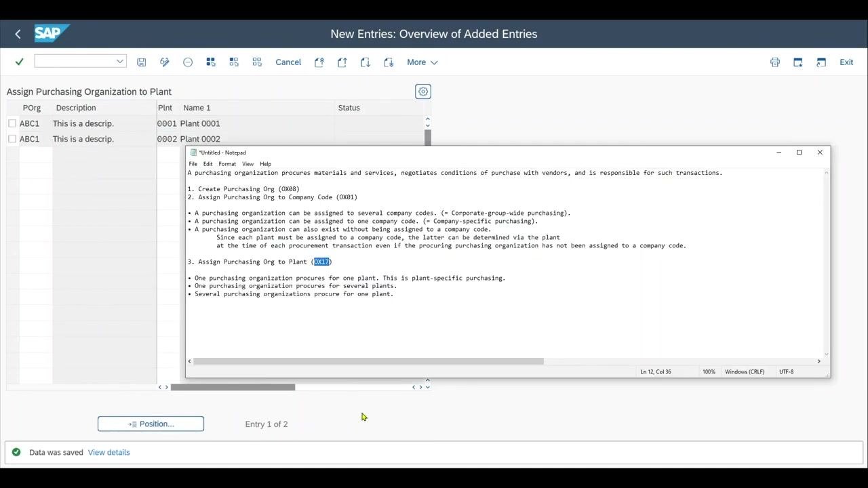This screenshot has width=868, height=488.
Task: Click the window-with-star icon beside Print
Action: (798, 62)
